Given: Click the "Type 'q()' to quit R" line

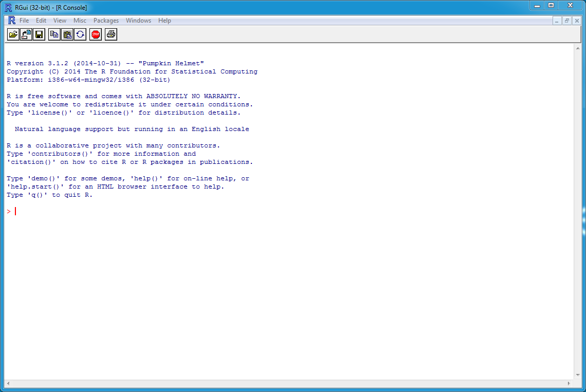Looking at the screenshot, I should point(49,195).
